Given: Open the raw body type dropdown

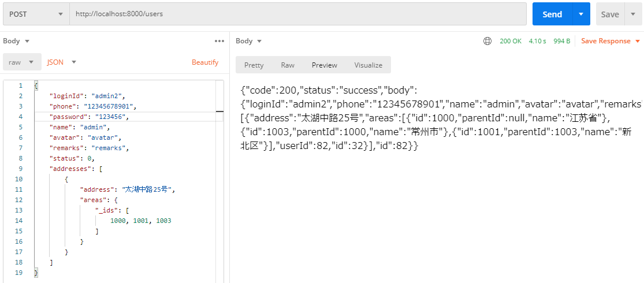Looking at the screenshot, I should click(x=22, y=62).
